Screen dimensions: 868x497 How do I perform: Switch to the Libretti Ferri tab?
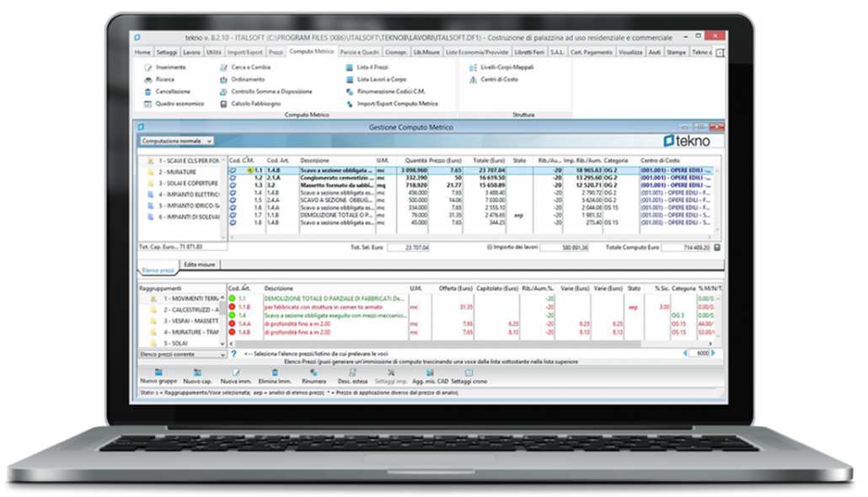529,52
